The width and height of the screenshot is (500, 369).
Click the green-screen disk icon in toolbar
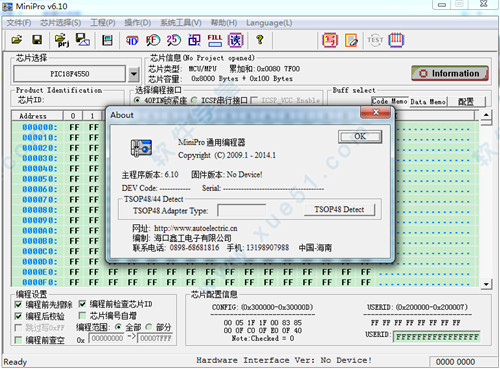tap(107, 41)
